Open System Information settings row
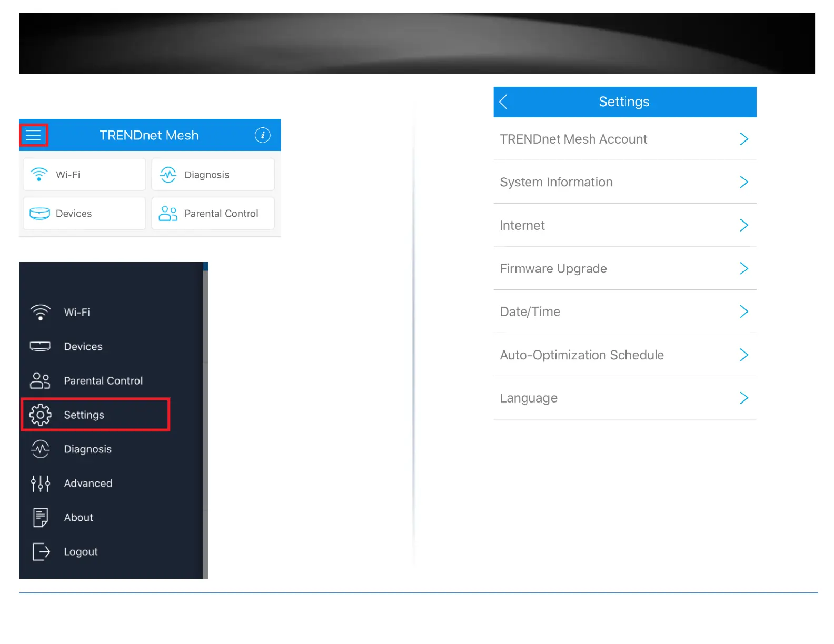 tap(625, 182)
